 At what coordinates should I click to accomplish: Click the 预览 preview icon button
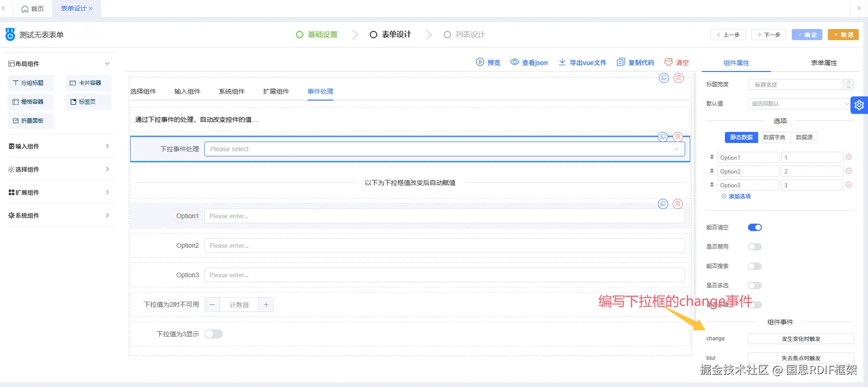[x=488, y=62]
